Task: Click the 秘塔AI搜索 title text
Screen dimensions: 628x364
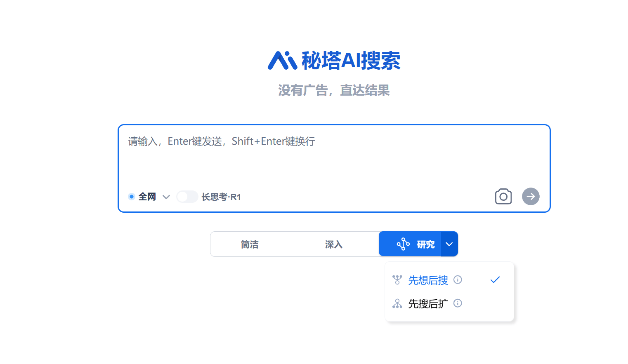Action: pyautogui.click(x=351, y=61)
